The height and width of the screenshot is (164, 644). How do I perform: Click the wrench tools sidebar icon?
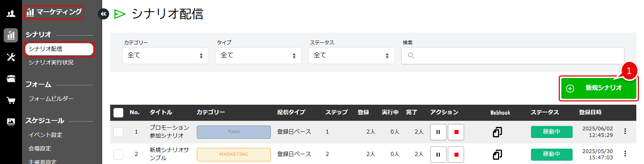(11, 57)
